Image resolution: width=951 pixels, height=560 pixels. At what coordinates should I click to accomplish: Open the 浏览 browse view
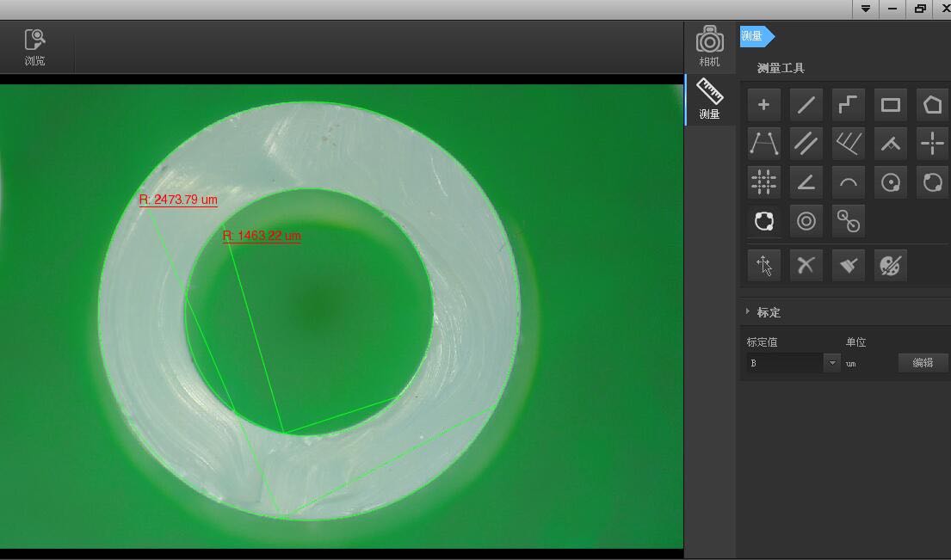35,47
